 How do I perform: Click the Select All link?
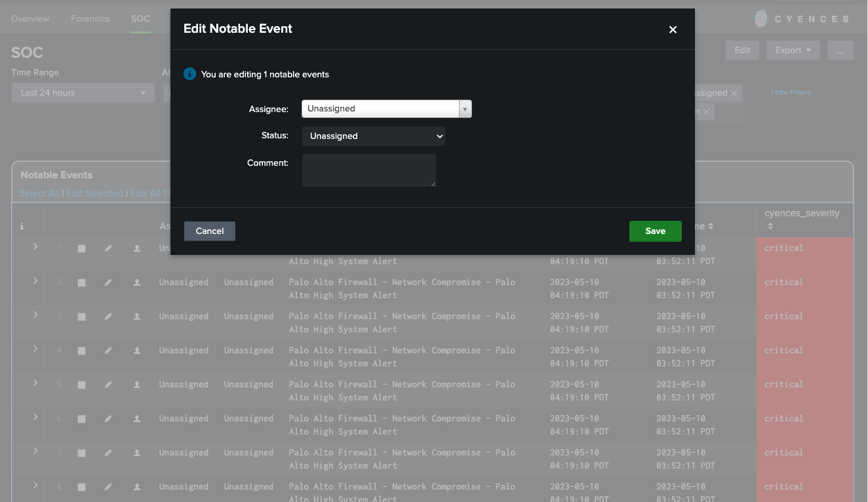point(39,193)
